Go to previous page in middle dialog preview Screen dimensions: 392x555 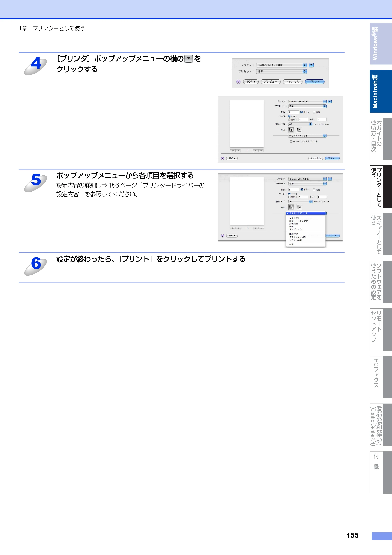[x=238, y=151]
